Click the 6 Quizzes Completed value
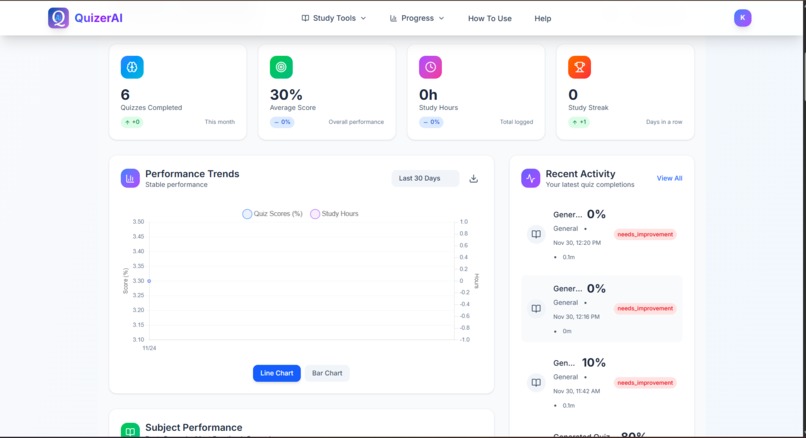Image resolution: width=806 pixels, height=438 pixels. point(125,95)
